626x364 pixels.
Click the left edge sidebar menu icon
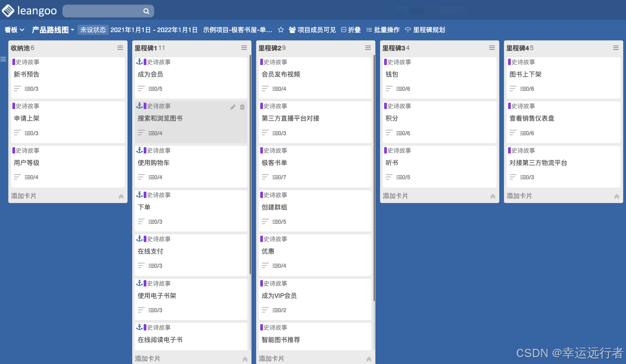click(3, 59)
